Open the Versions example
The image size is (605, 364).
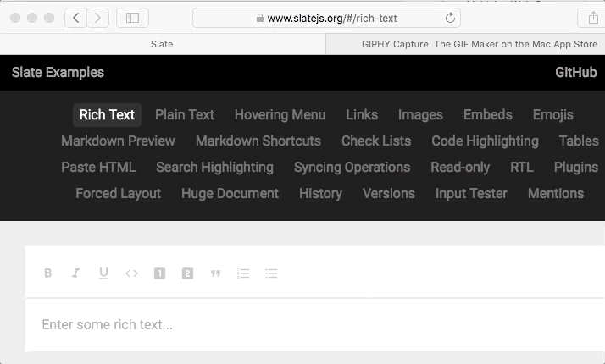pyautogui.click(x=389, y=193)
